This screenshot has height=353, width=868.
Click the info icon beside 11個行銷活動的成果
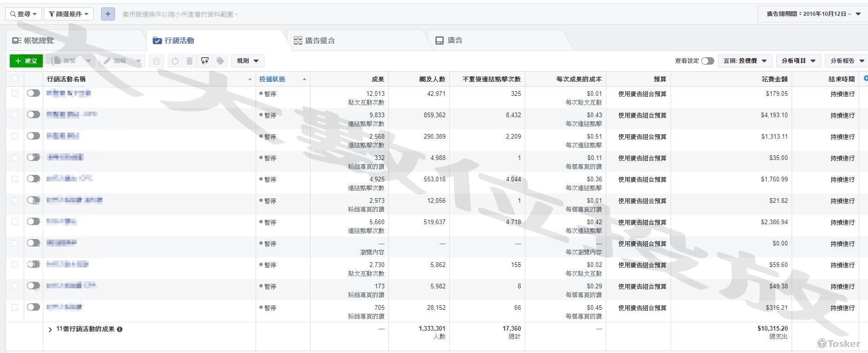point(120,329)
